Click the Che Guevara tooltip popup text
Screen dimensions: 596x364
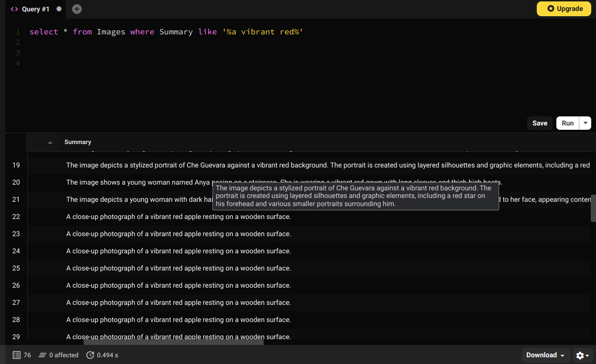[x=355, y=196]
